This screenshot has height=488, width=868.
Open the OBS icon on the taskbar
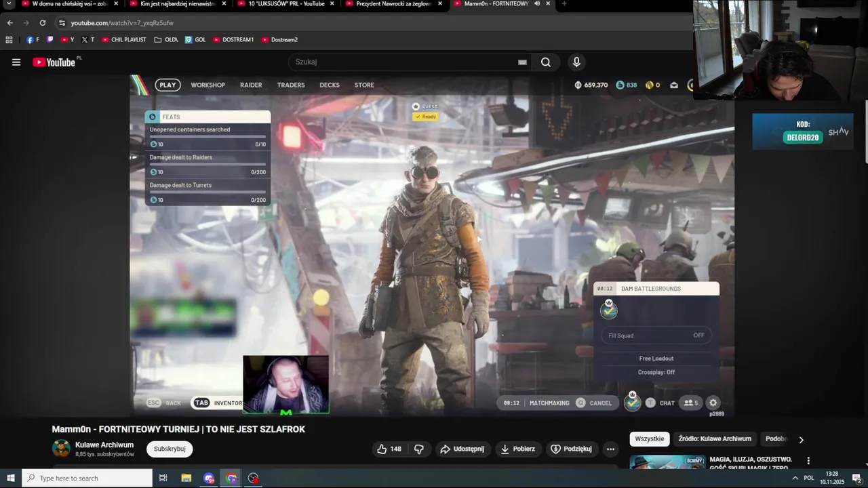254,478
